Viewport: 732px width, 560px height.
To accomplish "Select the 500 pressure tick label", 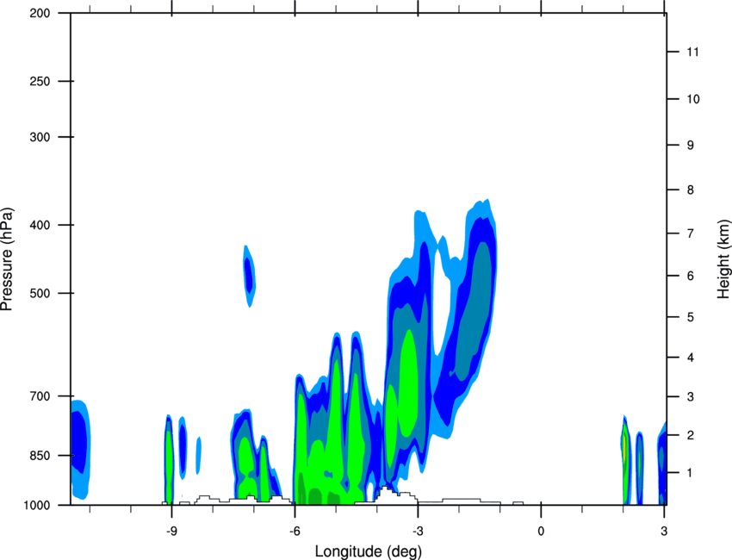I will coord(40,293).
